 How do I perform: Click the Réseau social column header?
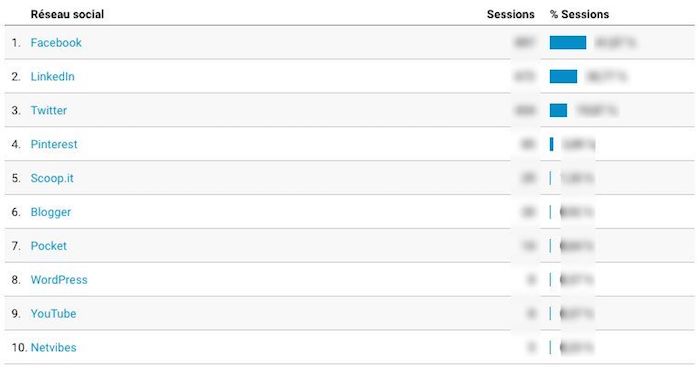click(67, 14)
